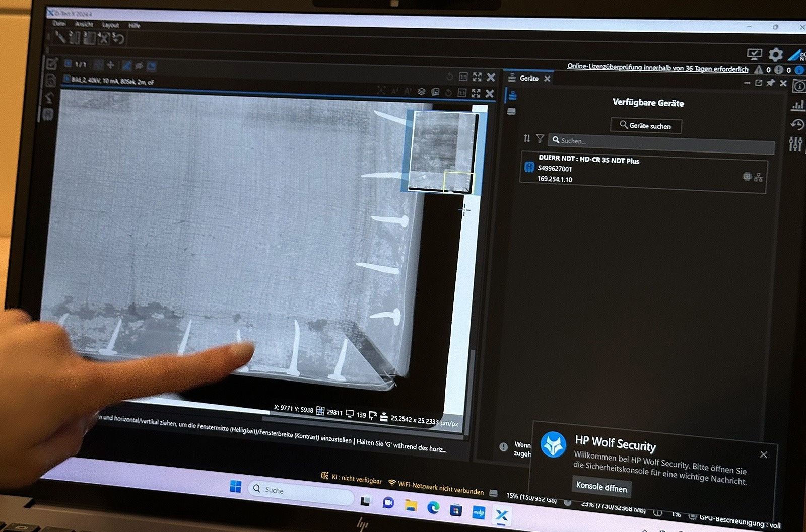Open the Layout menu

pos(110,25)
